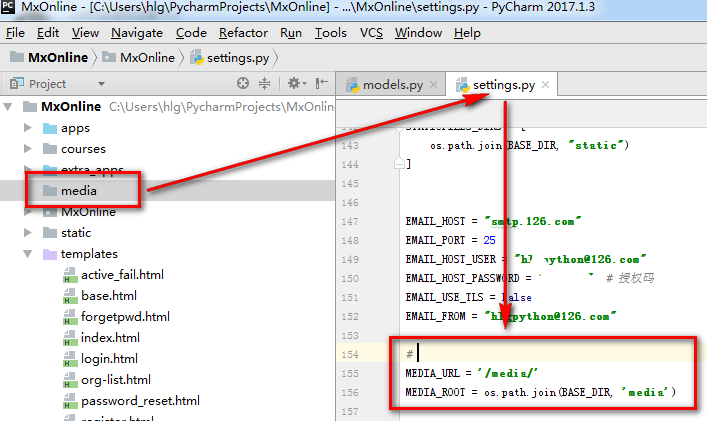Expand the static folder

[28, 233]
